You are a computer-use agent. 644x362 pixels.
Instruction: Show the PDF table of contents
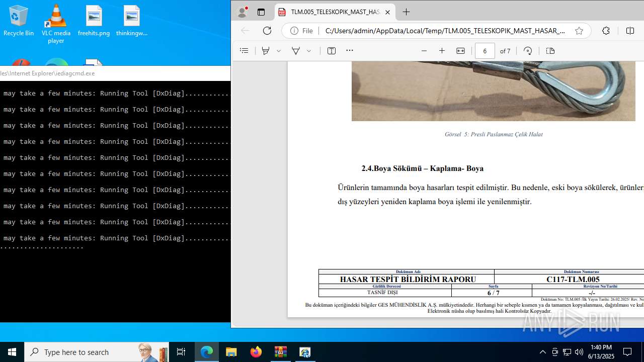click(x=244, y=51)
